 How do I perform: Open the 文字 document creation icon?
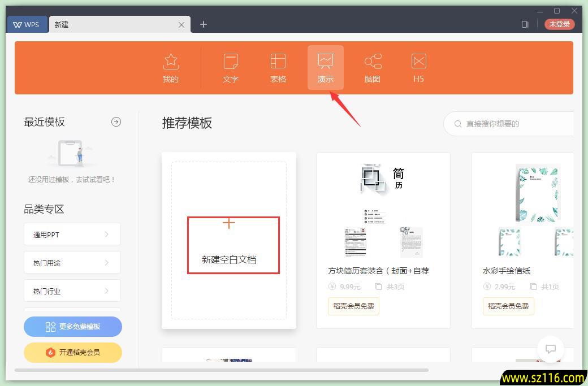point(230,67)
